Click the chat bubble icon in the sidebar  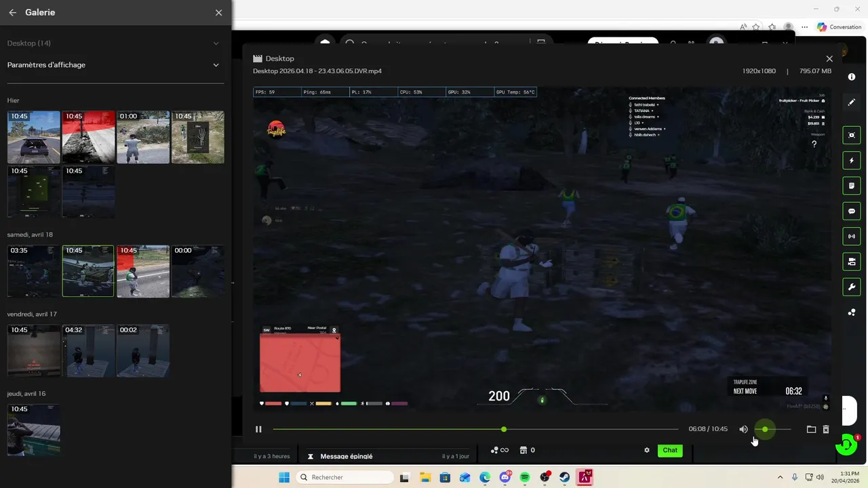pos(852,211)
